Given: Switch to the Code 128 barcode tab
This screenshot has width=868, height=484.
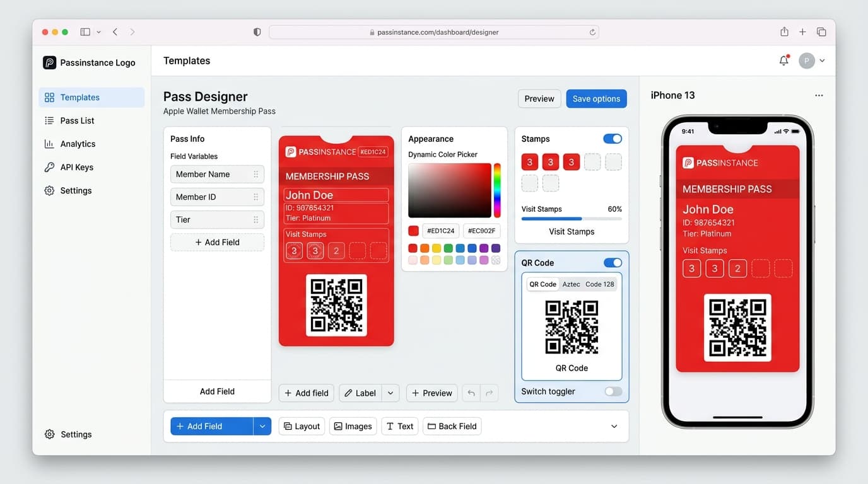Looking at the screenshot, I should (600, 284).
